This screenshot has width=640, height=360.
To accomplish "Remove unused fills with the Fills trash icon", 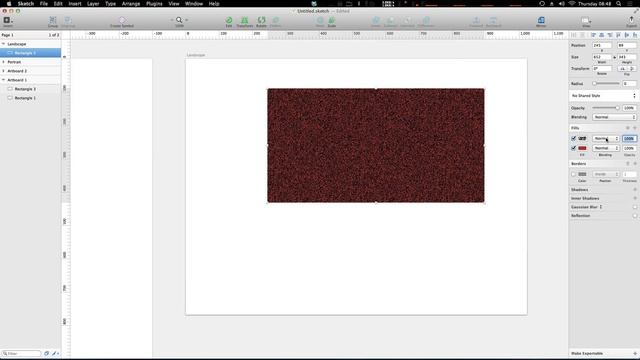I will pyautogui.click(x=628, y=128).
